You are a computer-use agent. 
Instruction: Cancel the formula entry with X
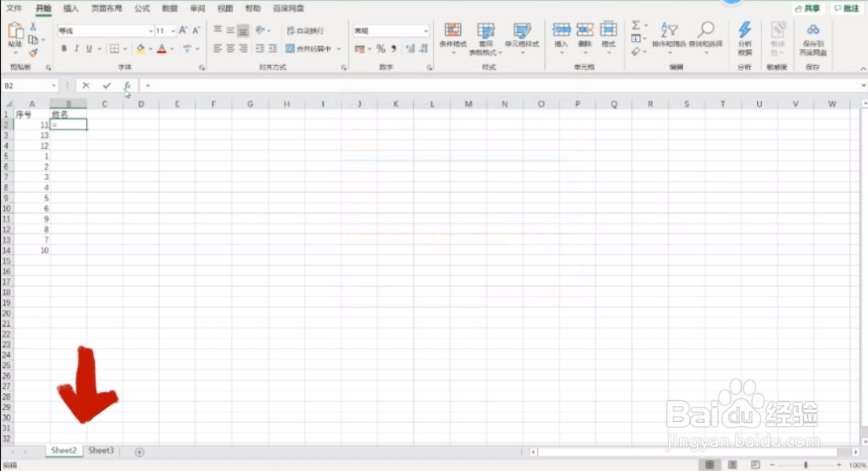(86, 86)
